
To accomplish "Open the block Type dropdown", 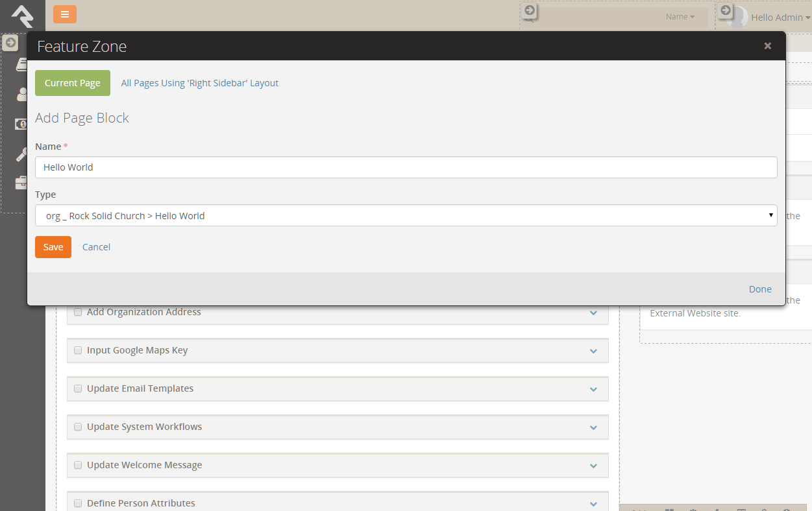I will pos(406,216).
